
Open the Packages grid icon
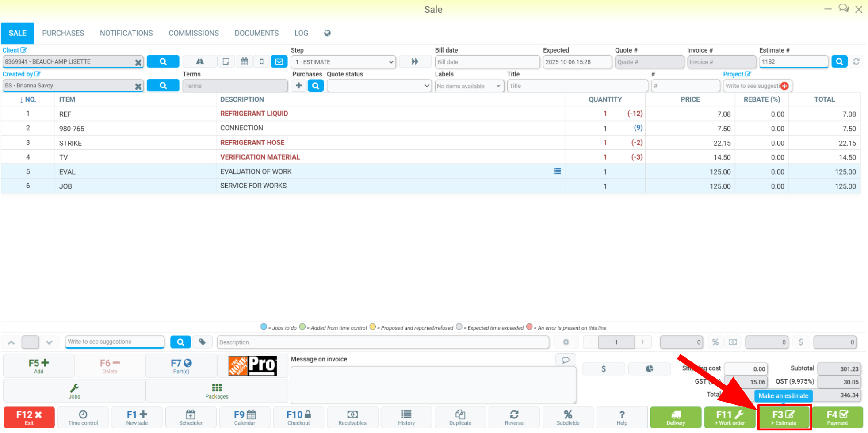pos(217,391)
